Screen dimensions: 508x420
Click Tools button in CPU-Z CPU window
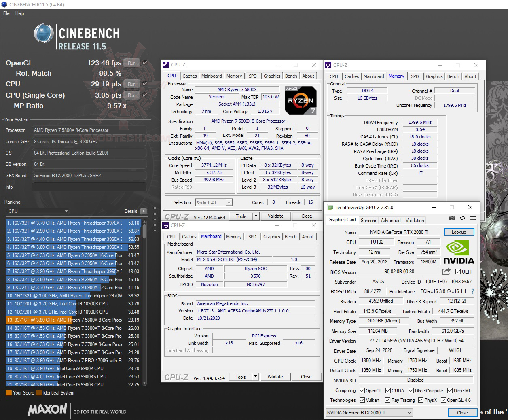pos(241,216)
